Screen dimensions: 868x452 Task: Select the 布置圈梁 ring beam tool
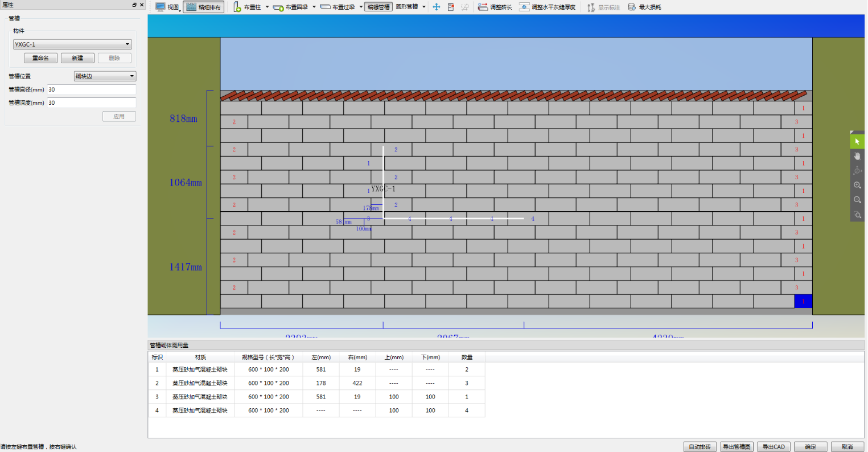pos(290,7)
